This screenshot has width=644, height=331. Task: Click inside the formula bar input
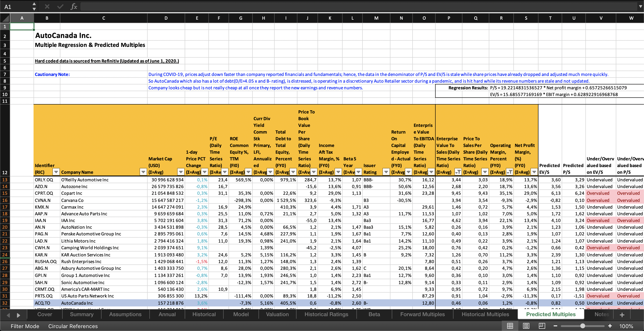pos(358,6)
